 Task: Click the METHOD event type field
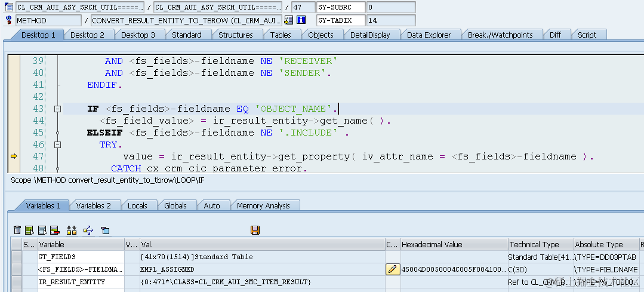[x=48, y=20]
